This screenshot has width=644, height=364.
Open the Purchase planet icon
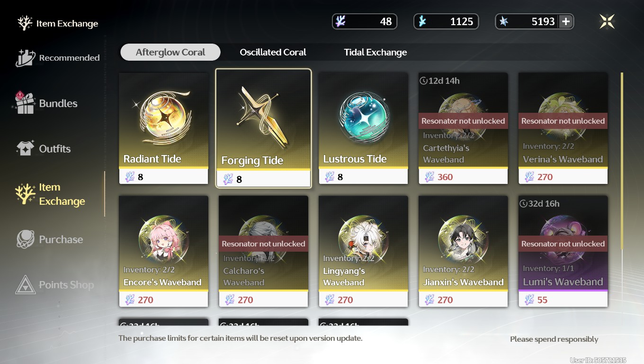[26, 239]
